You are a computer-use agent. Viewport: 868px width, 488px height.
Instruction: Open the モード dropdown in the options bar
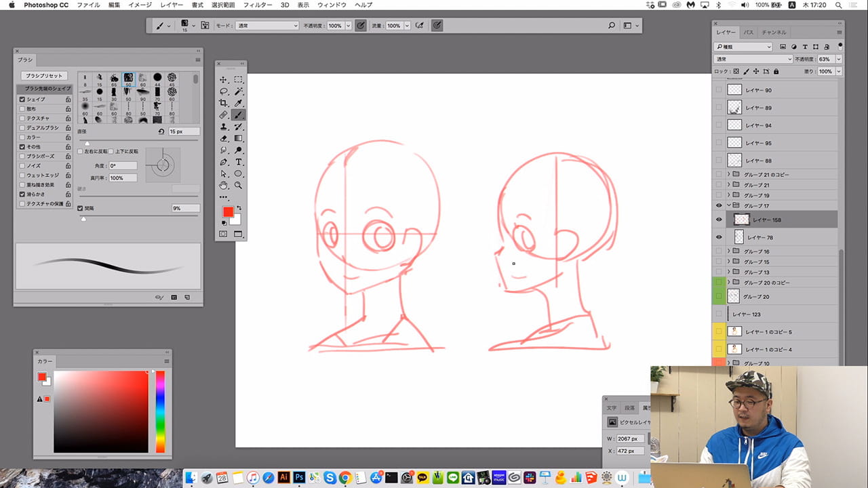pos(267,26)
